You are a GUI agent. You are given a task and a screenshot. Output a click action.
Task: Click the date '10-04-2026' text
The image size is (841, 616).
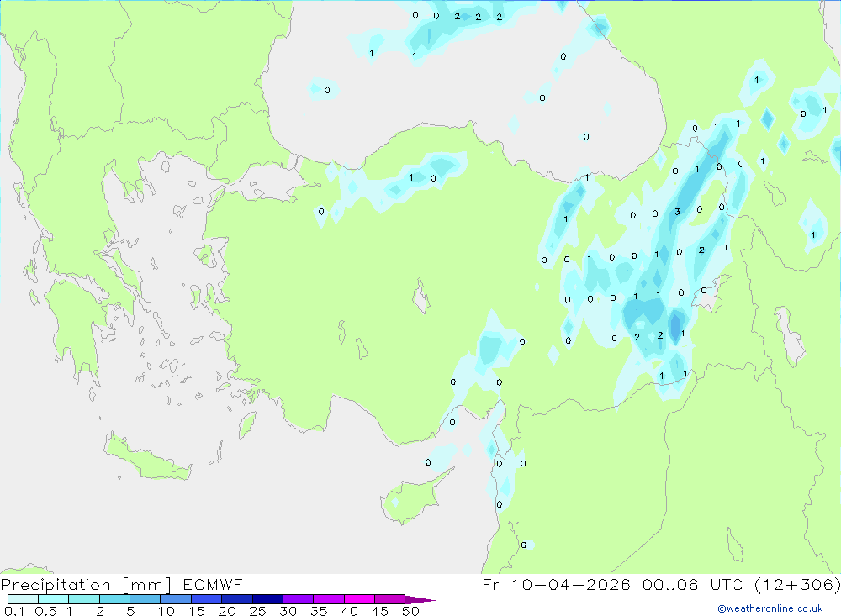[x=571, y=584]
